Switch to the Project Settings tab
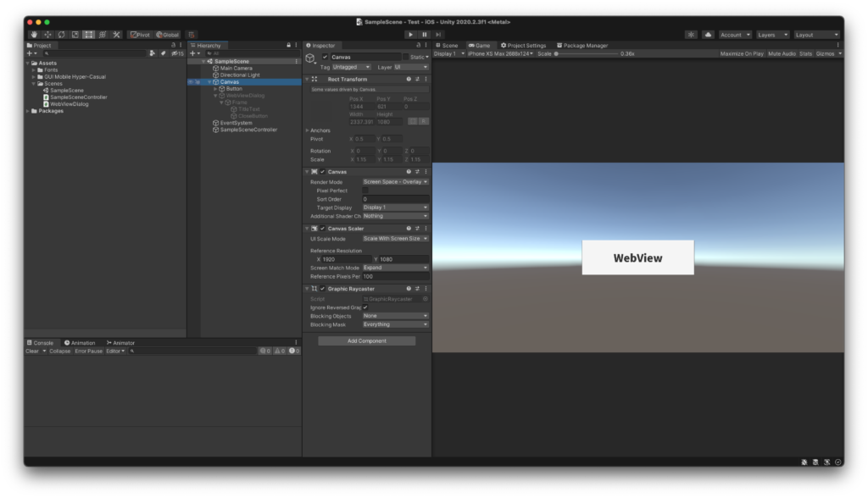 pyautogui.click(x=523, y=46)
